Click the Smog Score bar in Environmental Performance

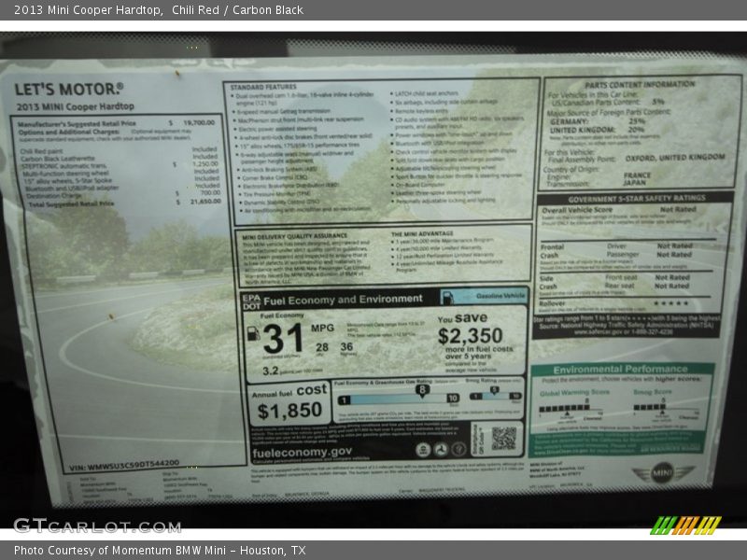649,407
